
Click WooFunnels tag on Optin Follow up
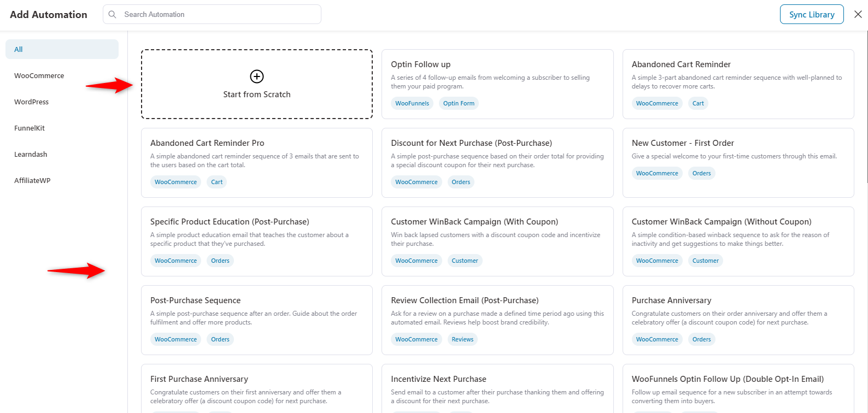(412, 103)
